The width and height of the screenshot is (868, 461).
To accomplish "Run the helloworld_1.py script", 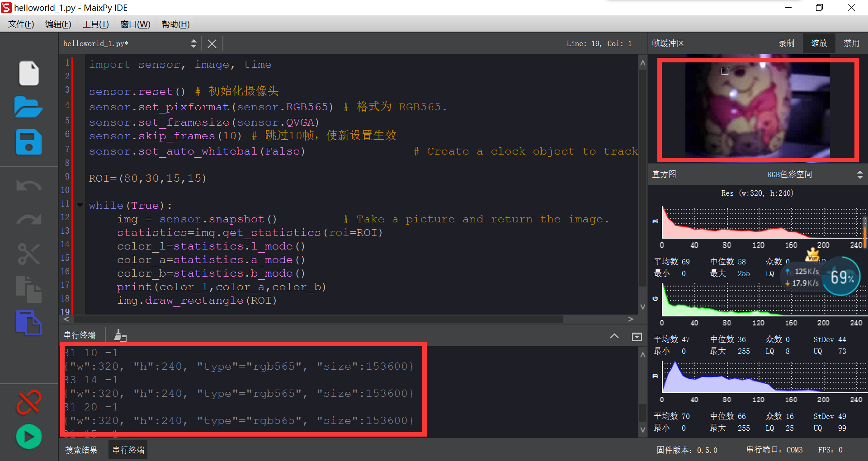I will [28, 437].
